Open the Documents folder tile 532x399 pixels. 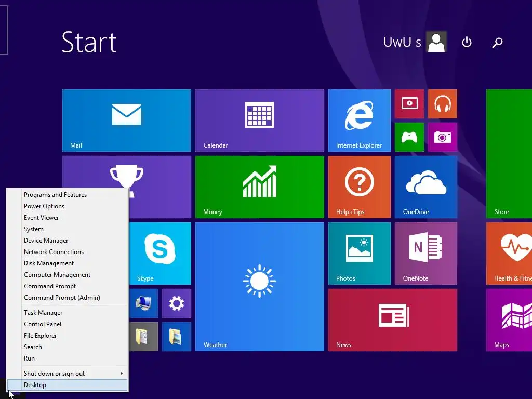[143, 337]
